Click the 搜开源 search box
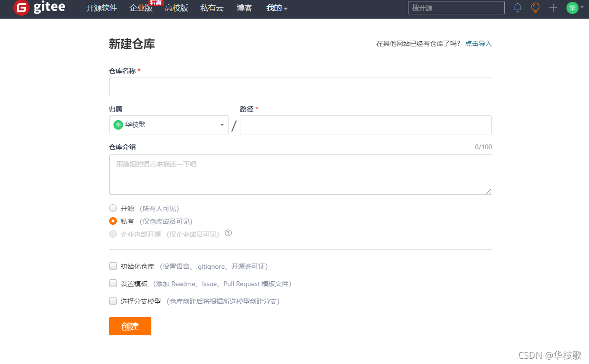This screenshot has height=364, width=589. tap(455, 8)
